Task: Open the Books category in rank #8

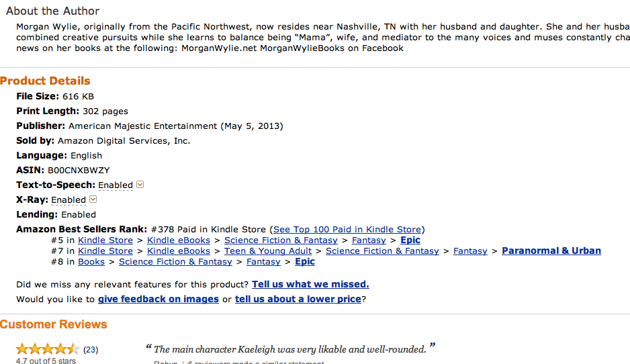Action: point(91,262)
